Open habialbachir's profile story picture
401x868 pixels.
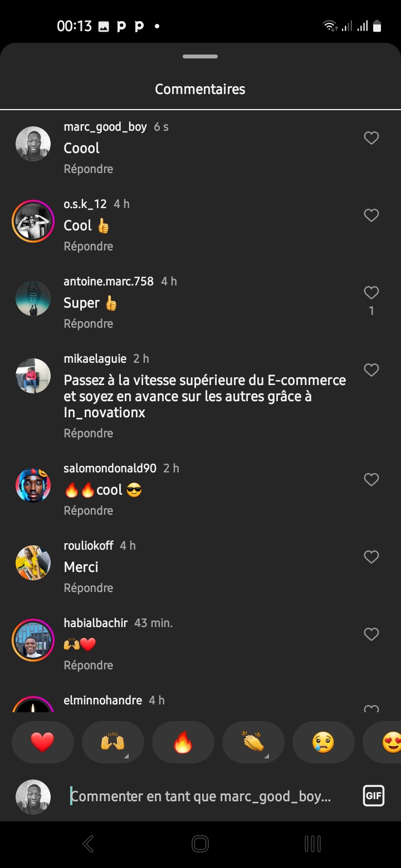pyautogui.click(x=33, y=640)
